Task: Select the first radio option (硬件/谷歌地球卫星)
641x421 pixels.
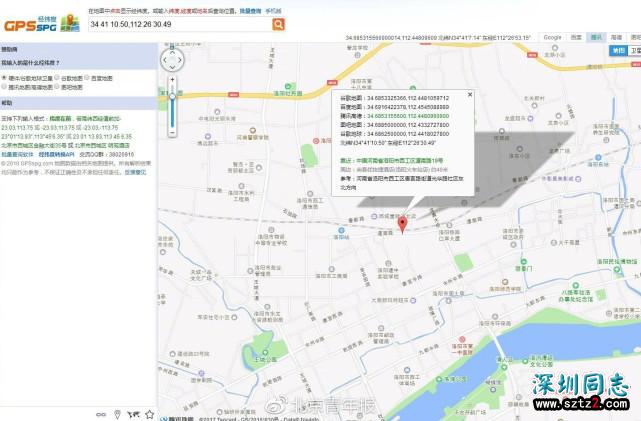Action: click(x=4, y=78)
